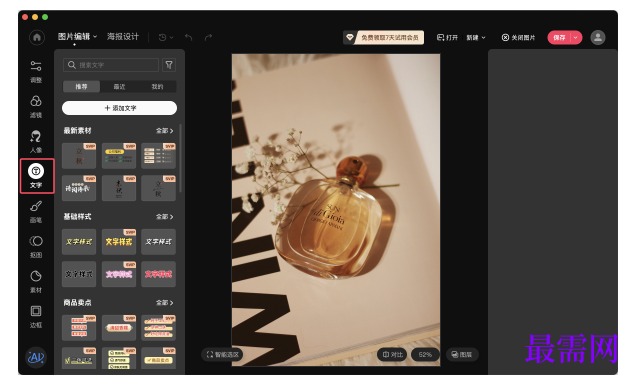
Task: Open the text filter funnel icon
Action: 169,65
